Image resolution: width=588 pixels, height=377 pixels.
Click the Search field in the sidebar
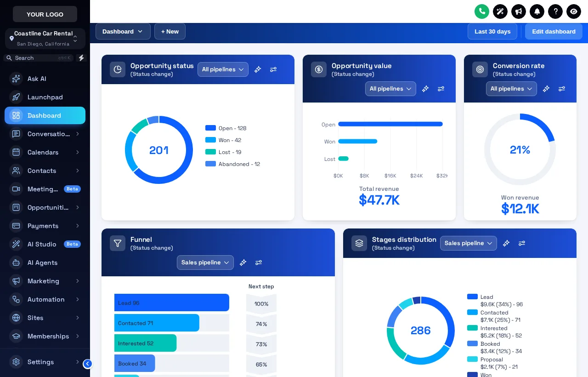[x=39, y=58]
